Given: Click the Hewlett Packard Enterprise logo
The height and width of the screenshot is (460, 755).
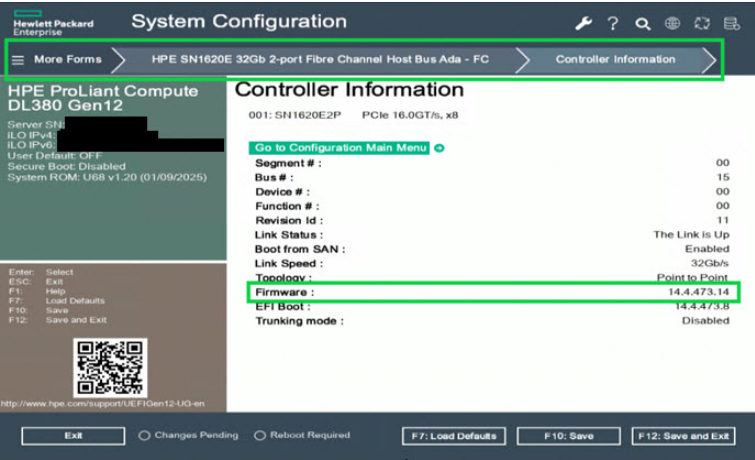Looking at the screenshot, I should pos(53,23).
